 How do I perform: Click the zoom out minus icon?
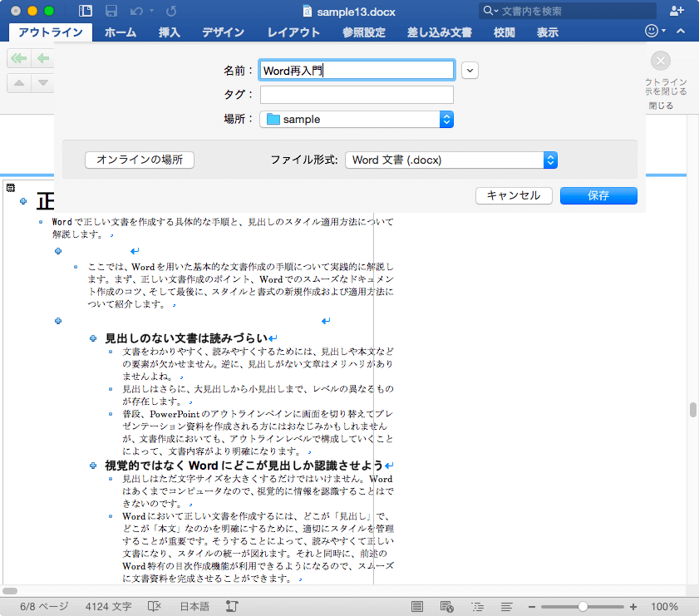(531, 607)
